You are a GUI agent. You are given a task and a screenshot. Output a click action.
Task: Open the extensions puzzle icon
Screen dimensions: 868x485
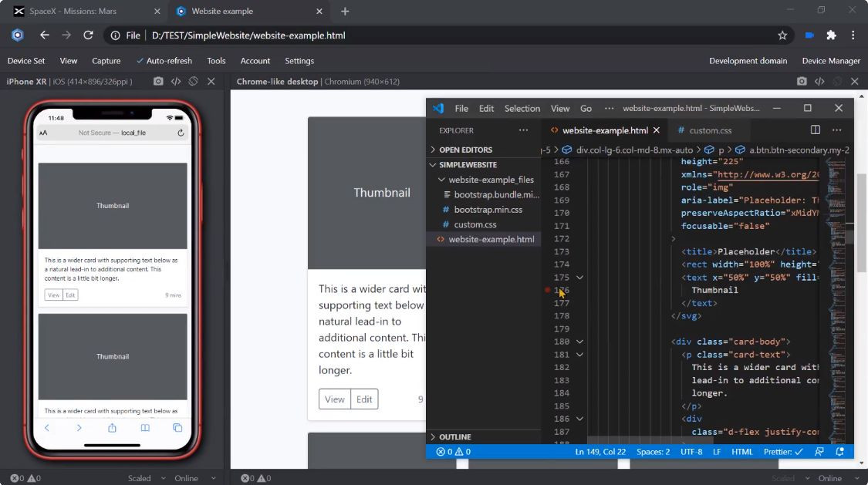click(x=831, y=35)
